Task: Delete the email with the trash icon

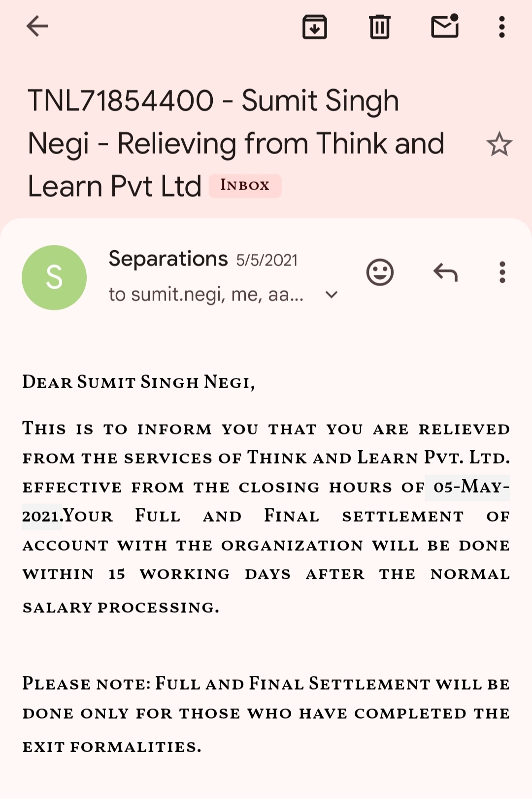Action: pos(379,27)
